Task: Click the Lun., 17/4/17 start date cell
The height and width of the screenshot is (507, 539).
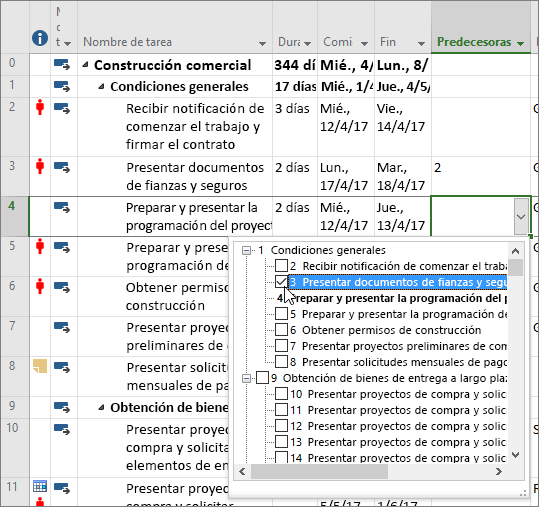Action: tap(346, 176)
